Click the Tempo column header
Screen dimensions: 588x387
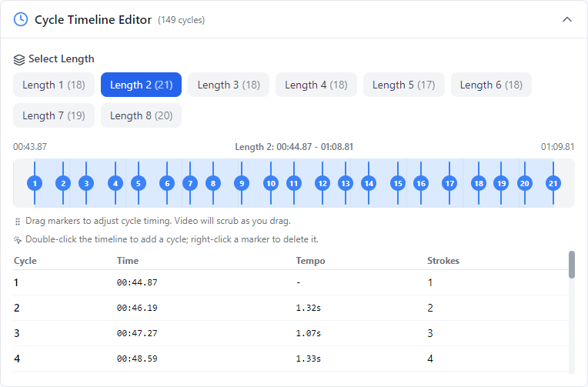pyautogui.click(x=310, y=261)
